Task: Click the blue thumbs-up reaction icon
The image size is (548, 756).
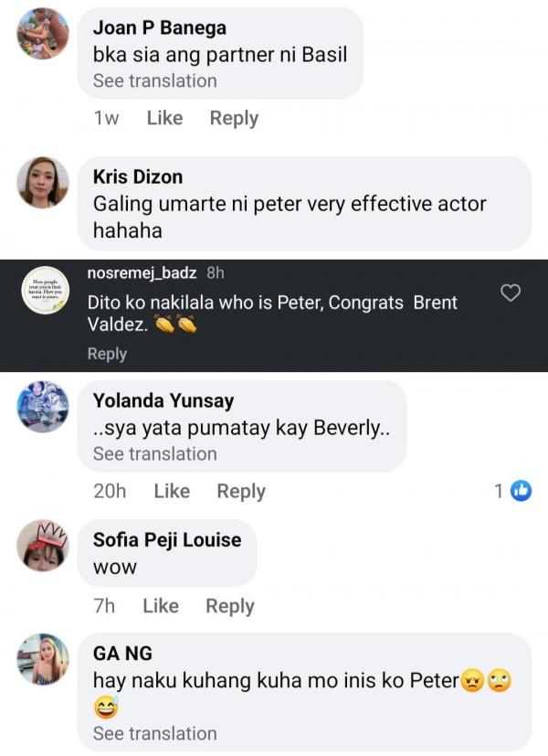Action: [x=521, y=491]
